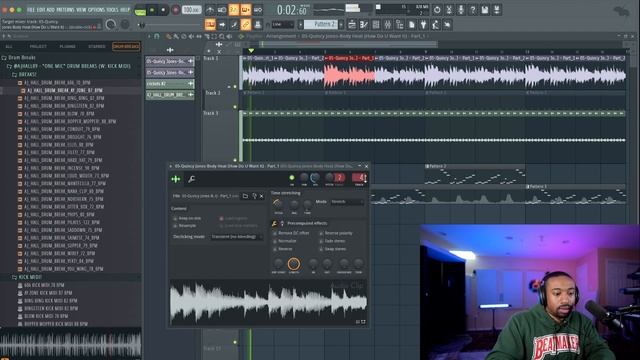Click the sampler mixer track number 4

pos(360,178)
